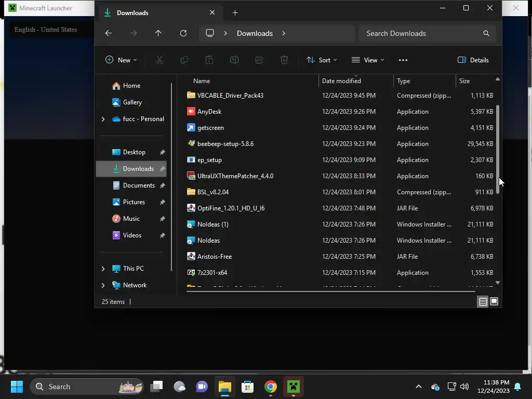This screenshot has width=532, height=399.
Task: Click the Rename toolbar icon
Action: [234, 60]
